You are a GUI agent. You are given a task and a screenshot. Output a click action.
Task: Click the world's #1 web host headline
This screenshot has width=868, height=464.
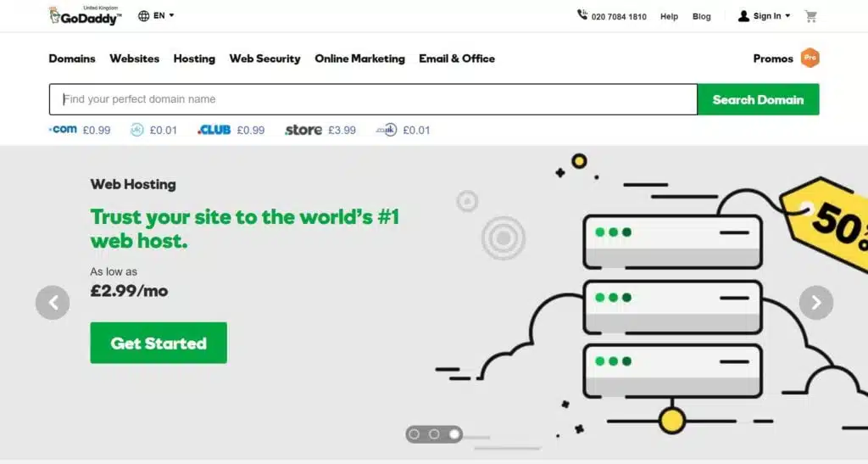245,229
